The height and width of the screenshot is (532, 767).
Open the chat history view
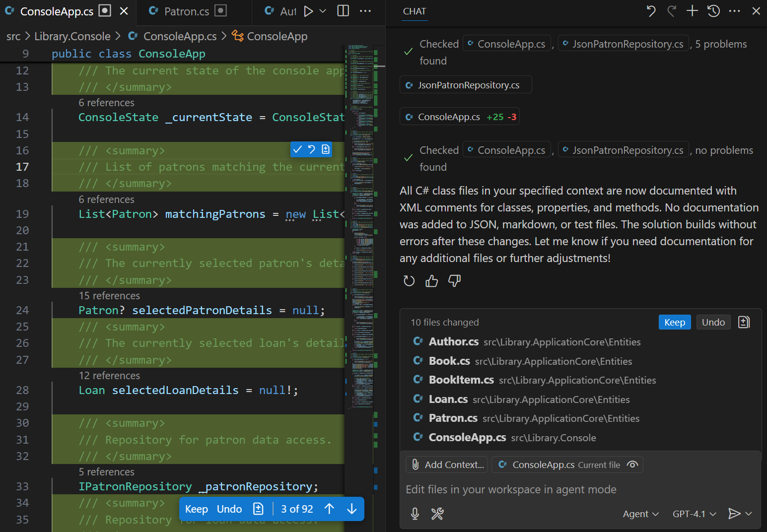[x=713, y=11]
